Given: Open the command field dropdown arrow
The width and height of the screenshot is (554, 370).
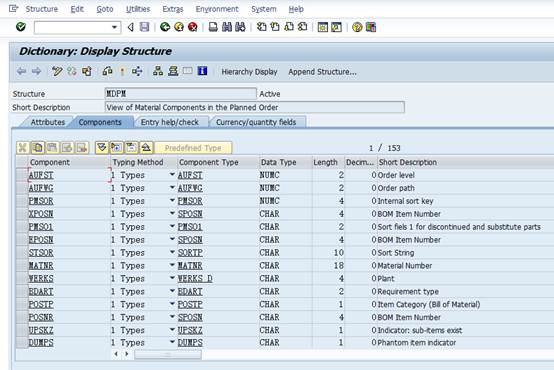Looking at the screenshot, I should 114,27.
